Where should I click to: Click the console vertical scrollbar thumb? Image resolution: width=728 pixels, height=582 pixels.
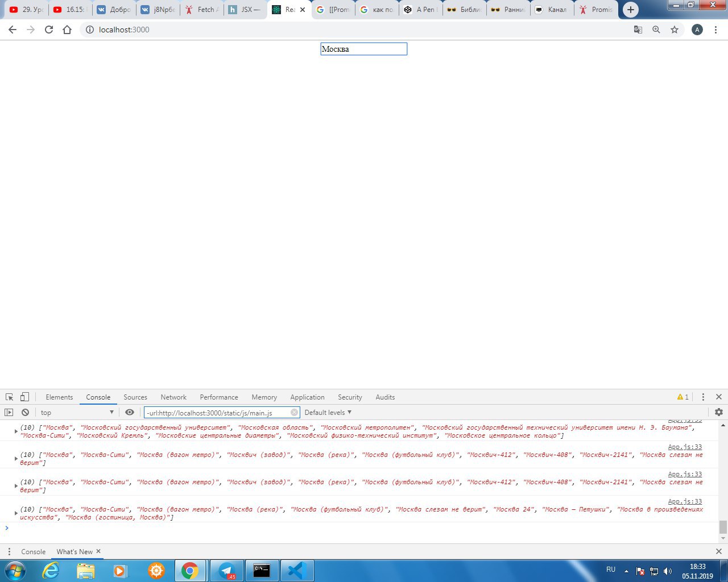click(723, 527)
